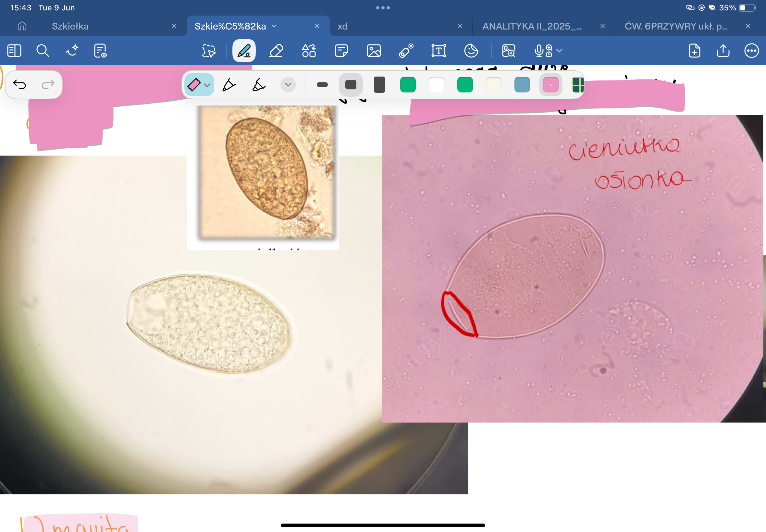Close the active Szkie%C5%82ka tab

317,26
